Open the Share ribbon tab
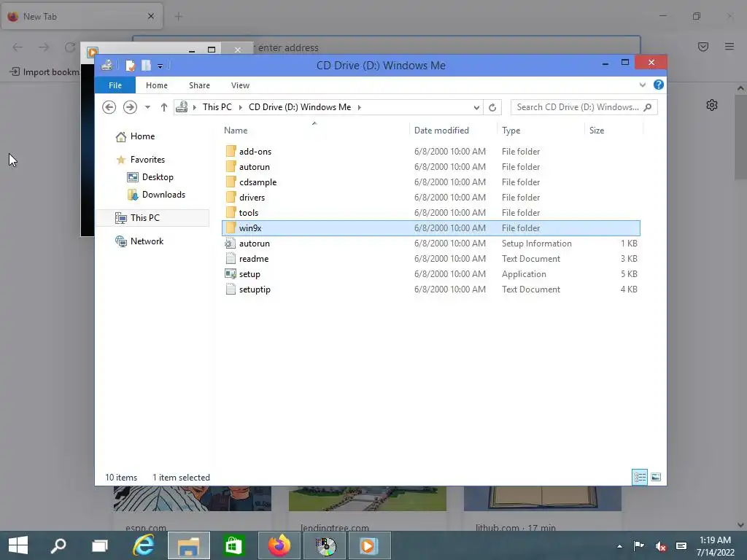This screenshot has width=747, height=560. [199, 85]
